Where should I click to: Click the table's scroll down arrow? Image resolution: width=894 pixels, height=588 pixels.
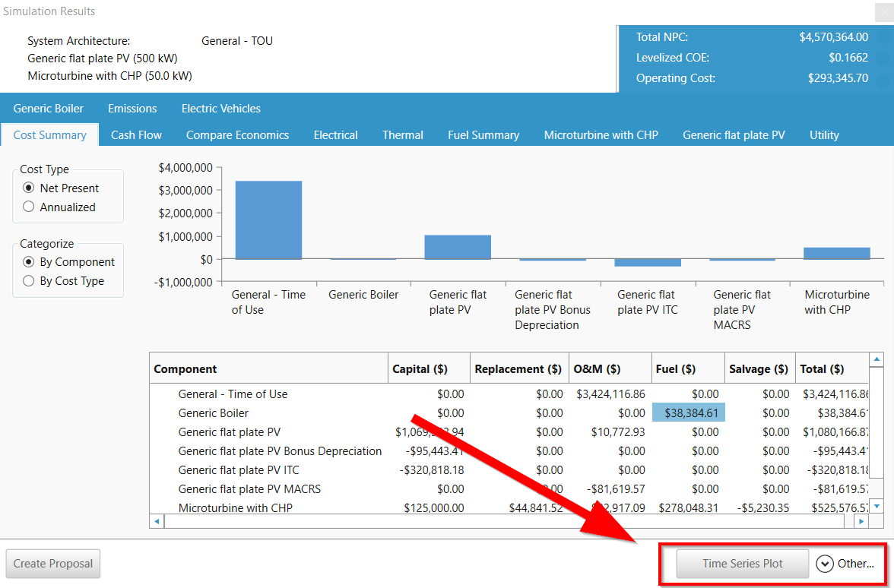[877, 505]
